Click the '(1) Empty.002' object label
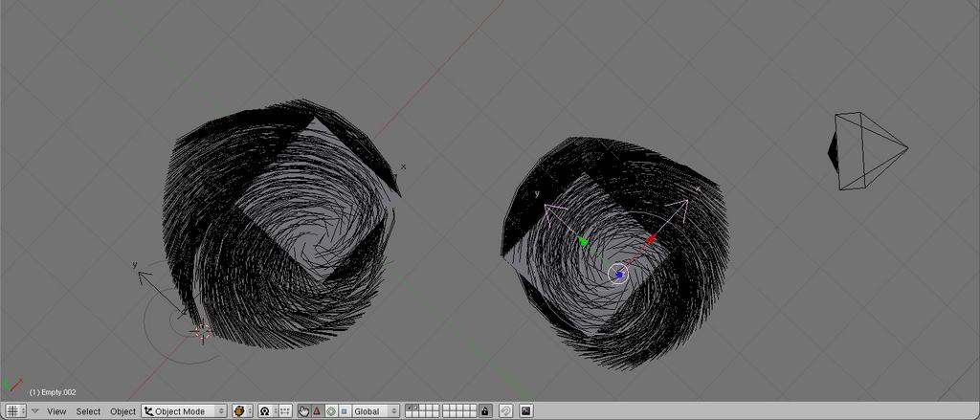 pos(53,392)
